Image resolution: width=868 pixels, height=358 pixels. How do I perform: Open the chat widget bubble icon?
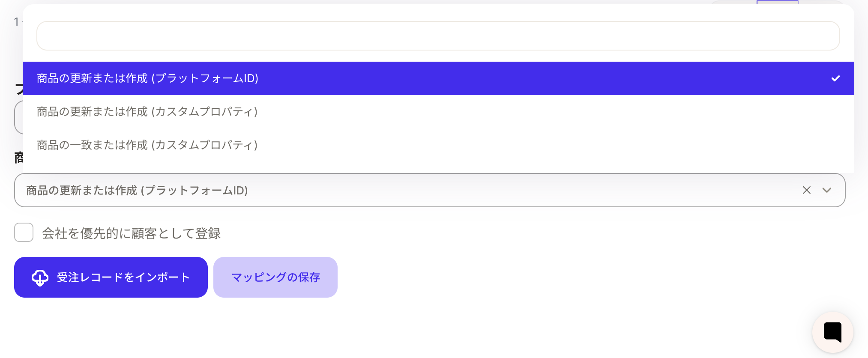tap(833, 332)
